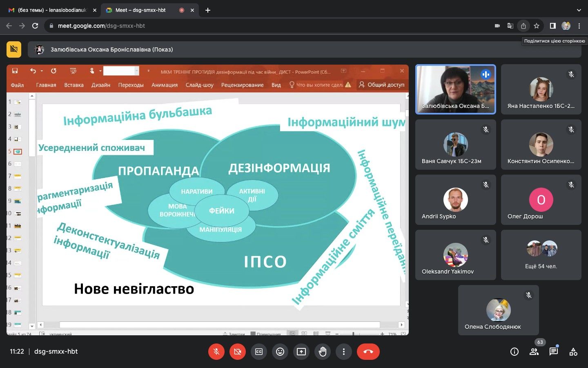Click horizontal scrollbar under the slide

coord(220,325)
